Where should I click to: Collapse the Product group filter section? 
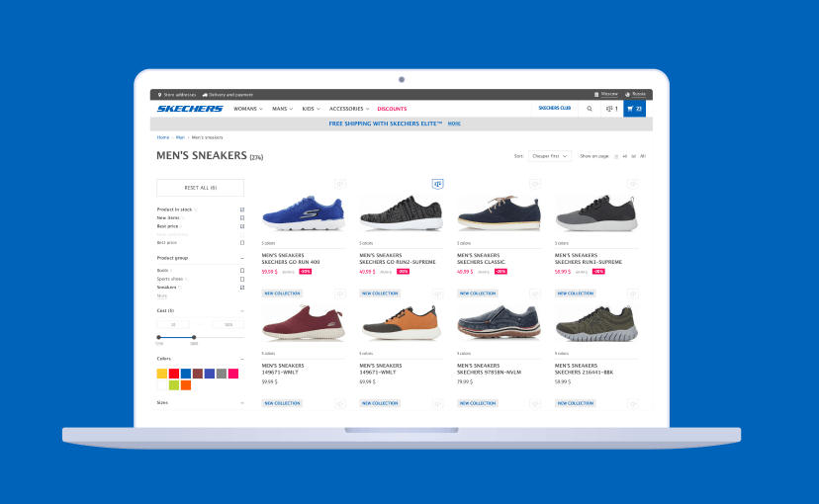(x=242, y=258)
